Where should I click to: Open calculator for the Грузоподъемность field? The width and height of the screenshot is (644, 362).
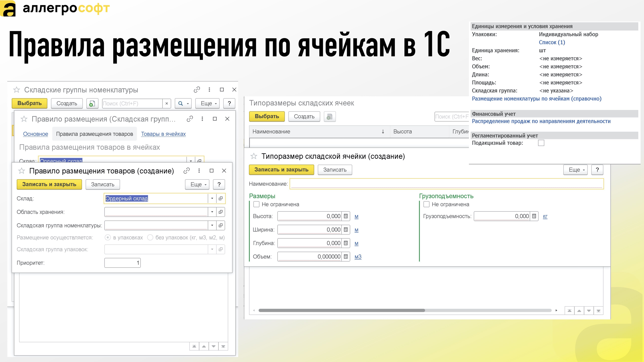point(534,216)
